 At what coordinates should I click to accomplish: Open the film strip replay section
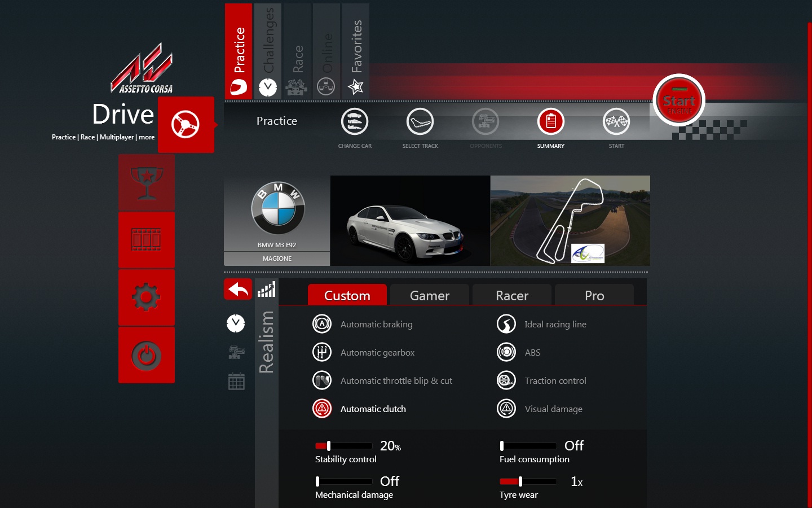pos(147,240)
